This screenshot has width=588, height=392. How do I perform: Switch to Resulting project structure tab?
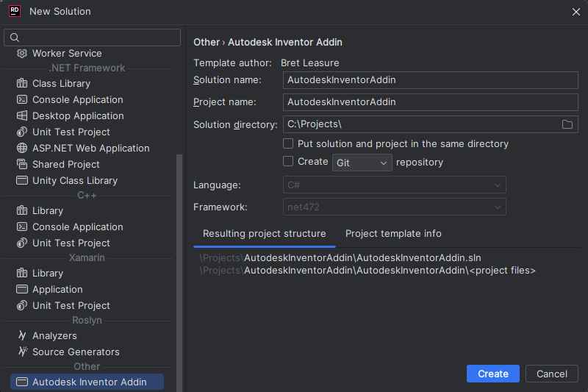tap(265, 234)
